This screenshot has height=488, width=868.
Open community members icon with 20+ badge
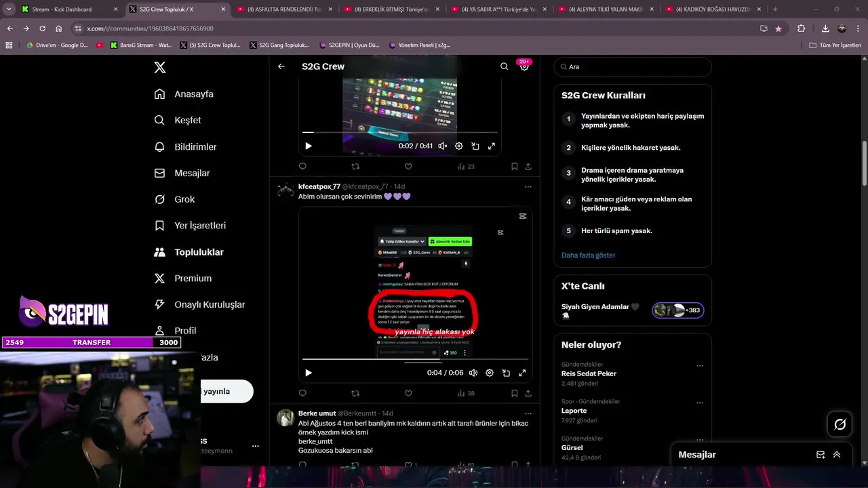[x=524, y=66]
